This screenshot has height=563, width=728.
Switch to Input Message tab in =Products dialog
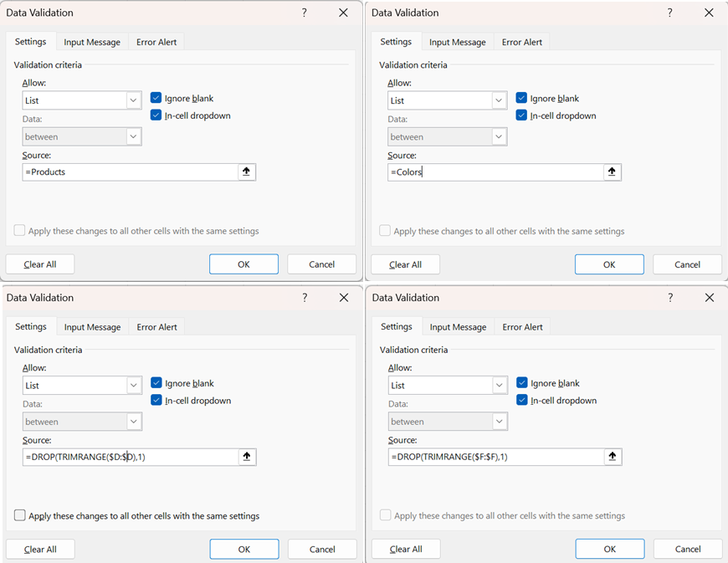coord(92,42)
